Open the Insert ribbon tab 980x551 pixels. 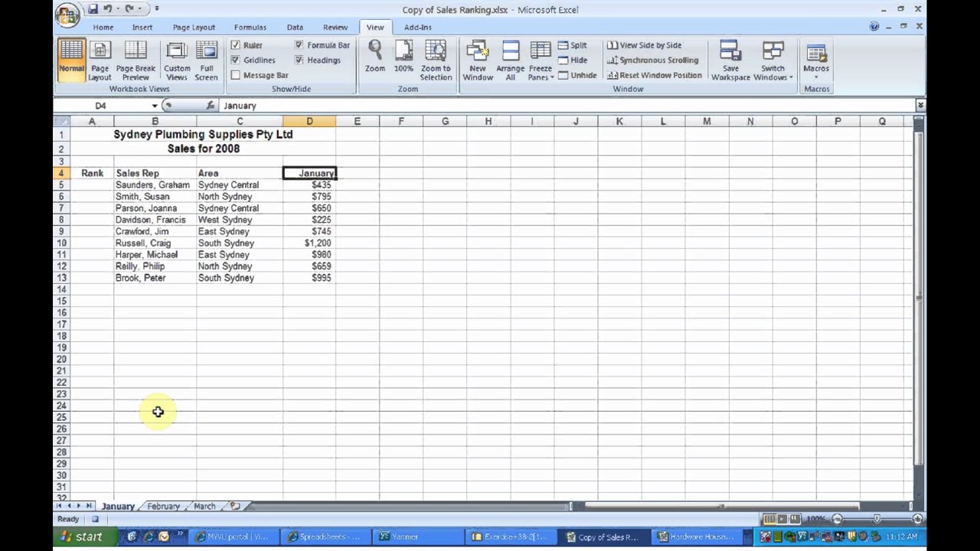(142, 27)
